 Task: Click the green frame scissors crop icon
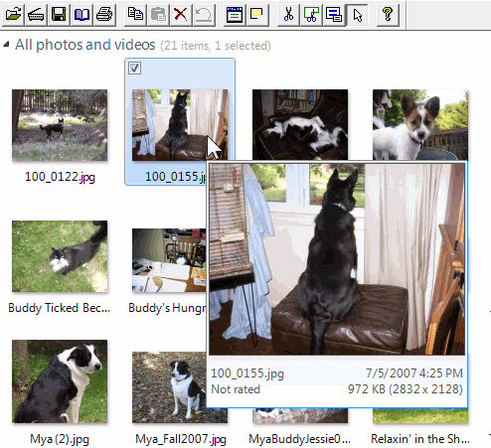(311, 15)
